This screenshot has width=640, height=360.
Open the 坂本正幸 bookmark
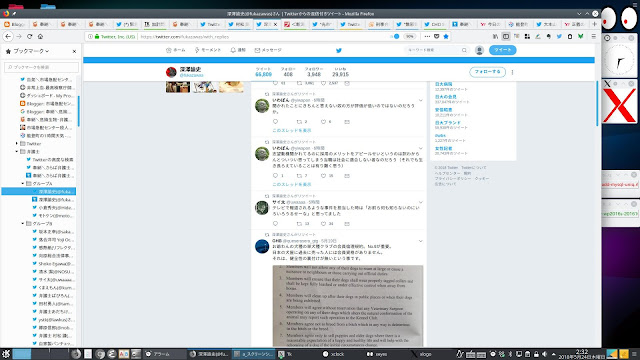coord(52,232)
